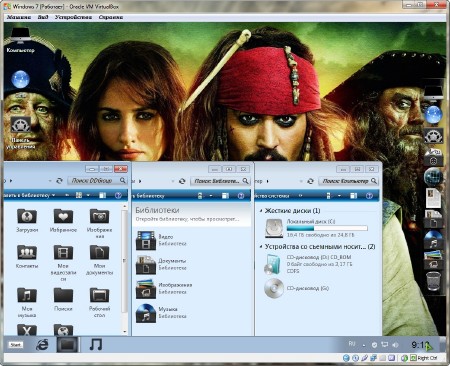
Task: Open address history dropdown in Библиотеки window
Action: 173,181
